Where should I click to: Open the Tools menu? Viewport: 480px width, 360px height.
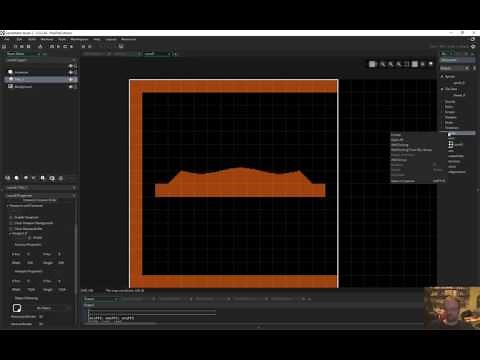(x=62, y=39)
